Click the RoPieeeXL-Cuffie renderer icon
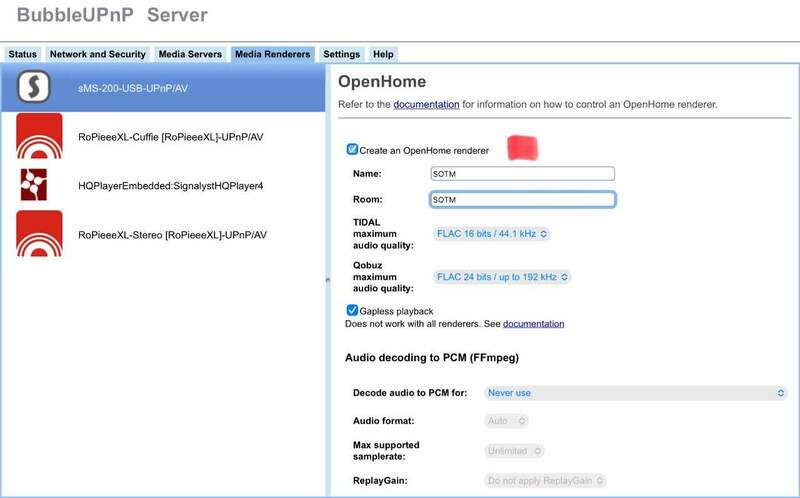This screenshot has width=800, height=498. (x=39, y=136)
